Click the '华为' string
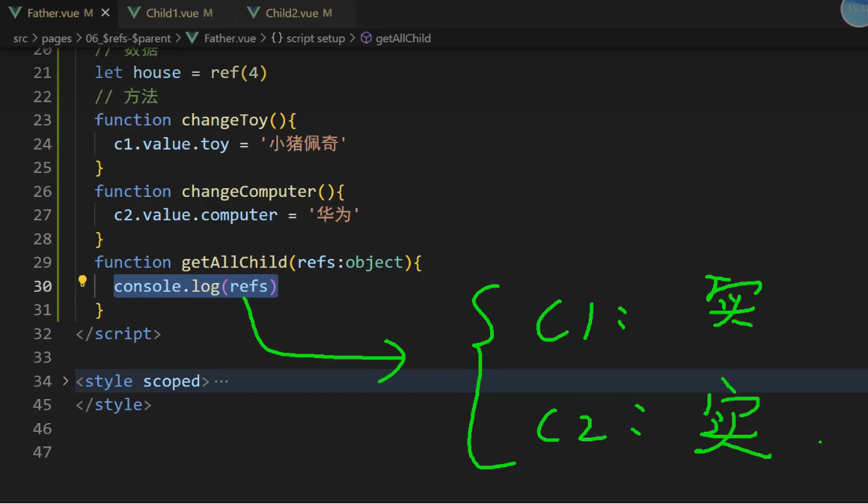The height and width of the screenshot is (504, 868). click(334, 215)
